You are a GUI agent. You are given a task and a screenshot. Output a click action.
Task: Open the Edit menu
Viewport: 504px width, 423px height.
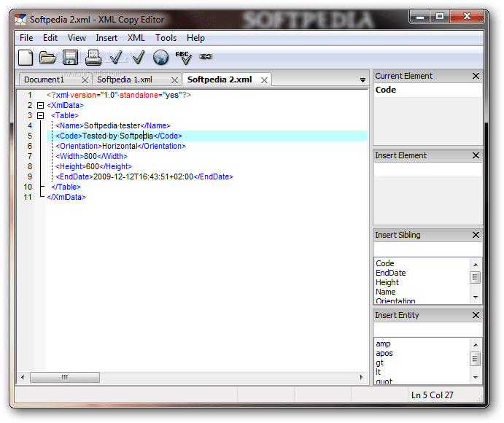click(50, 38)
